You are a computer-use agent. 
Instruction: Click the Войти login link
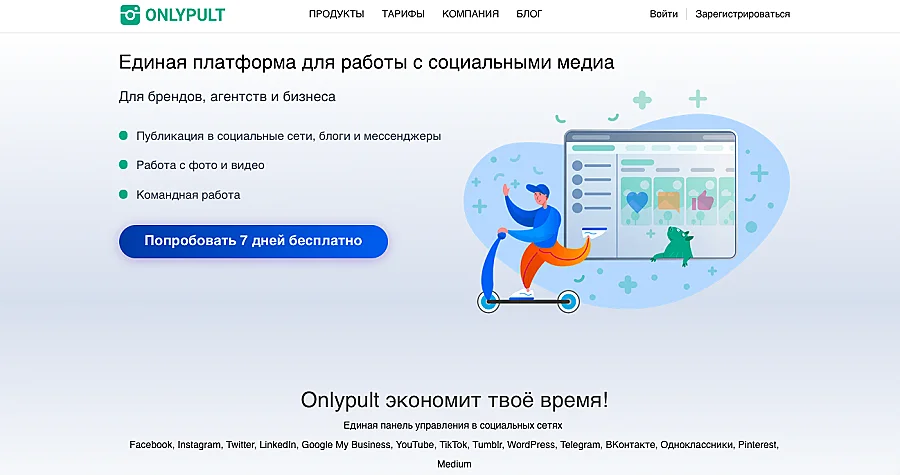[663, 14]
